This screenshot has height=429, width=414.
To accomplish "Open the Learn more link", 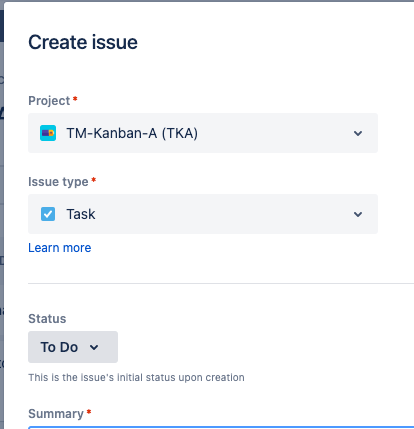I will point(60,248).
